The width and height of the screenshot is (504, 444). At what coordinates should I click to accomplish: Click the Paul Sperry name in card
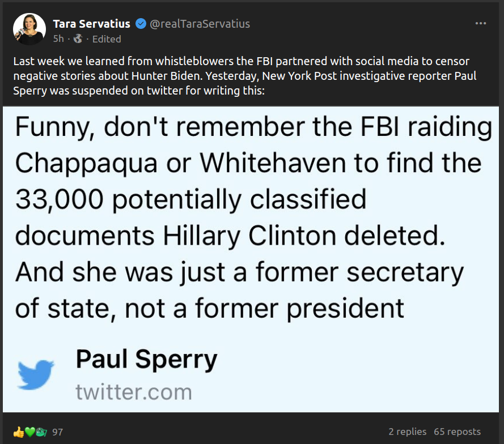point(146,359)
